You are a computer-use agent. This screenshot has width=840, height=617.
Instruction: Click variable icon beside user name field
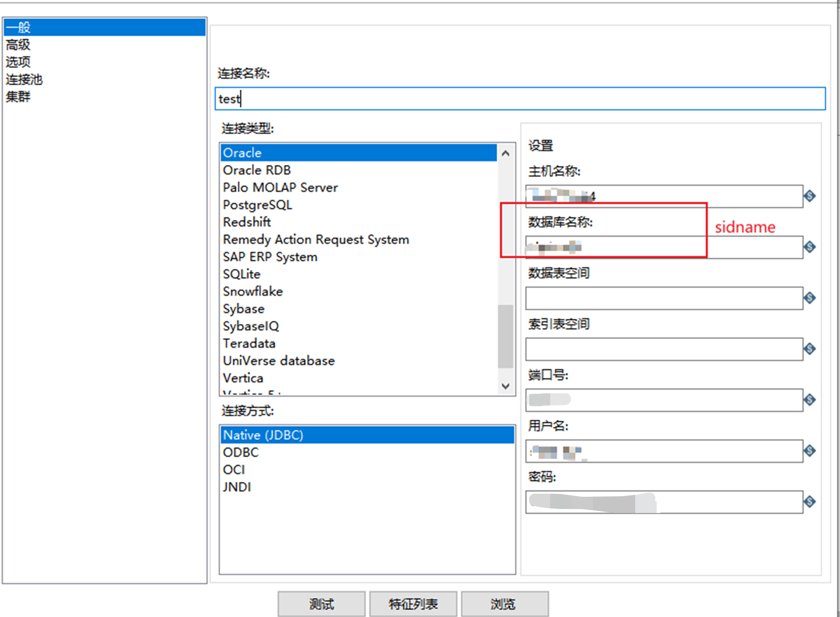[x=809, y=450]
